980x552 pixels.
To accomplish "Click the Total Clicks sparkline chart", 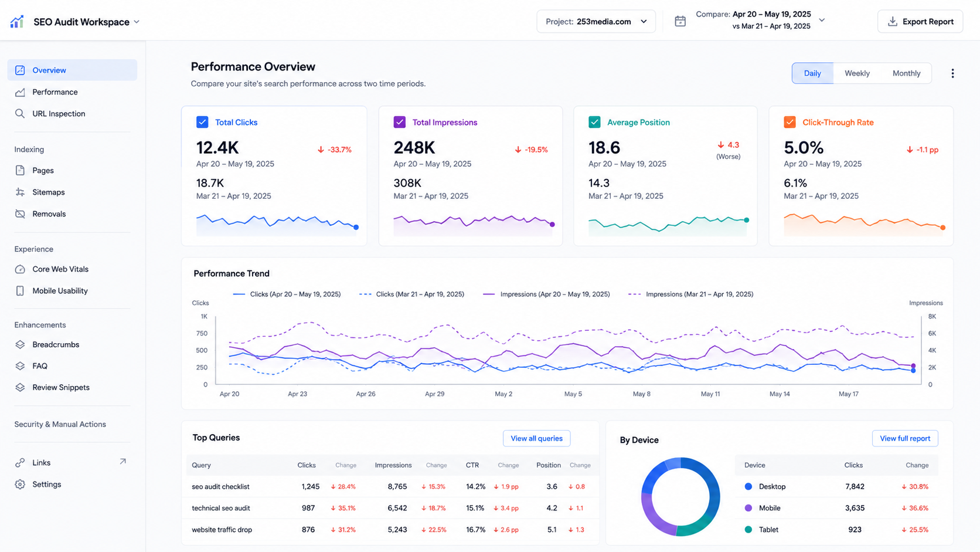I will [277, 225].
